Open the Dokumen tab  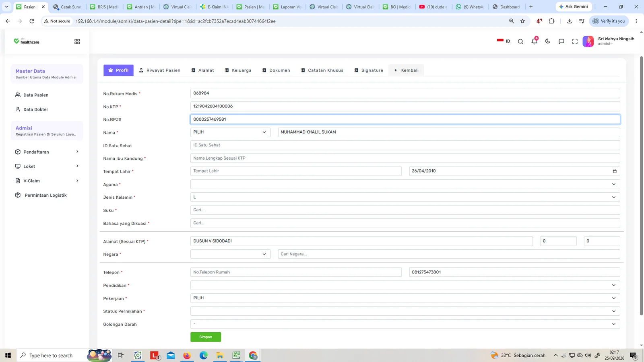276,70
